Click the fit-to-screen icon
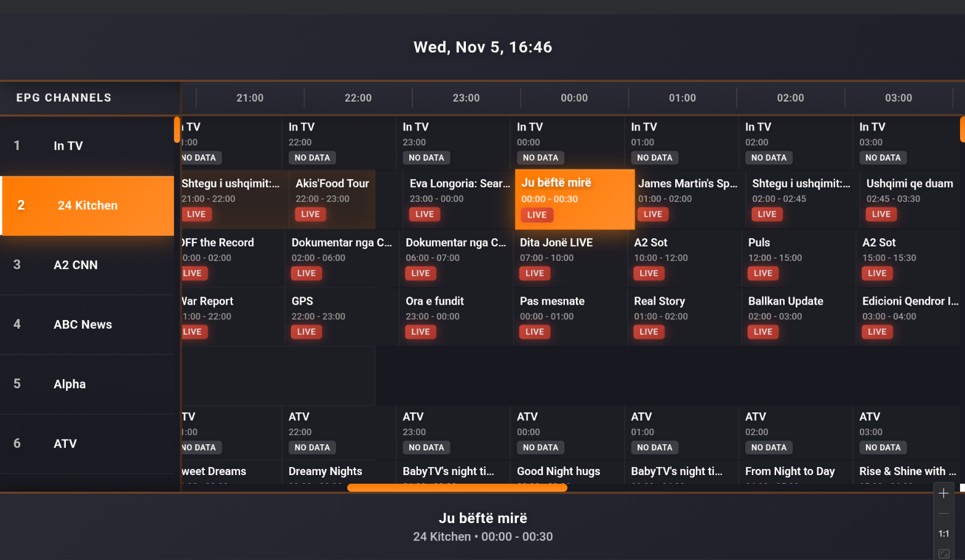Viewport: 965px width, 560px height. (943, 553)
